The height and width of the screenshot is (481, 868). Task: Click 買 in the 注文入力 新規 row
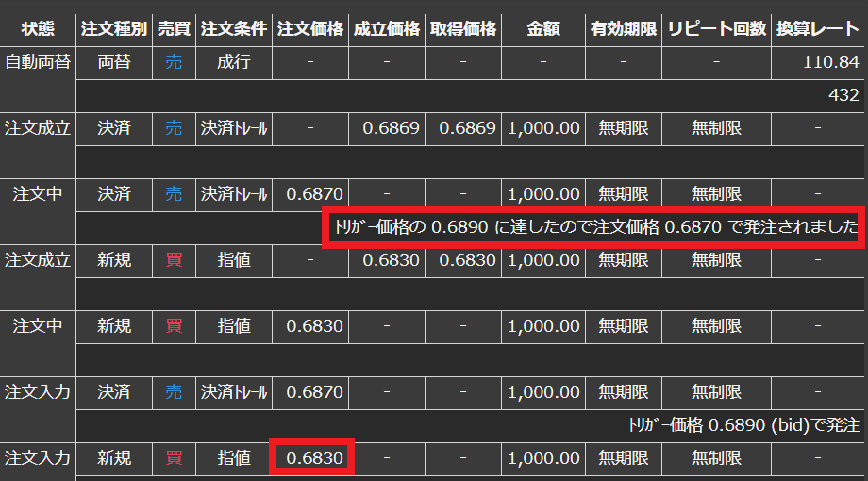click(174, 457)
